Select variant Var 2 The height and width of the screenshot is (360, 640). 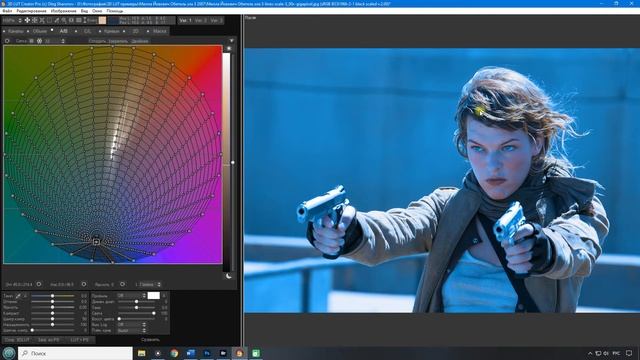200,20
